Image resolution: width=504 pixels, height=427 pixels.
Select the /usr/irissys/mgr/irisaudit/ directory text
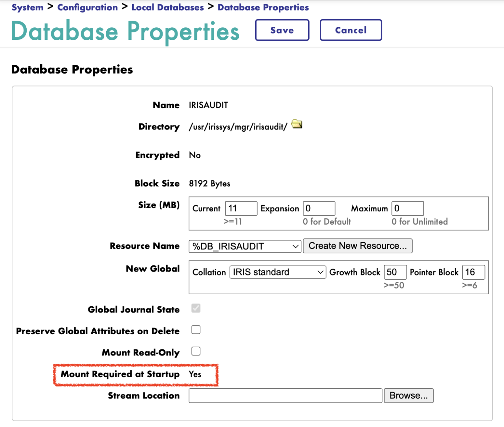coord(238,127)
